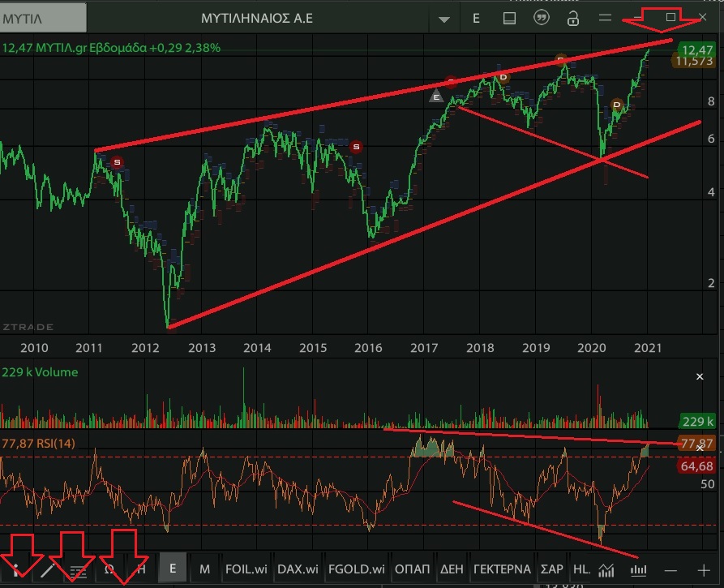Close the RSI(14) indicator panel
The width and height of the screenshot is (724, 588).
pyautogui.click(x=700, y=448)
